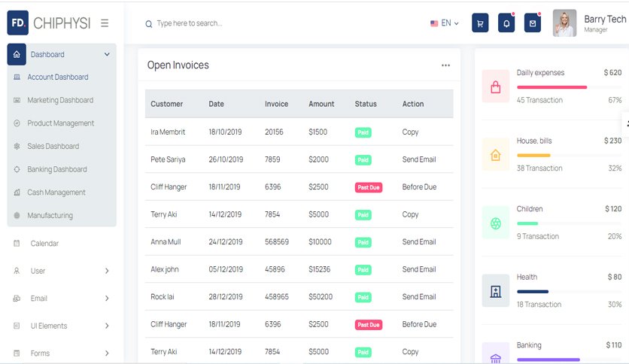Click the Status column header
Screen dimensions: 629x364
tap(366, 104)
